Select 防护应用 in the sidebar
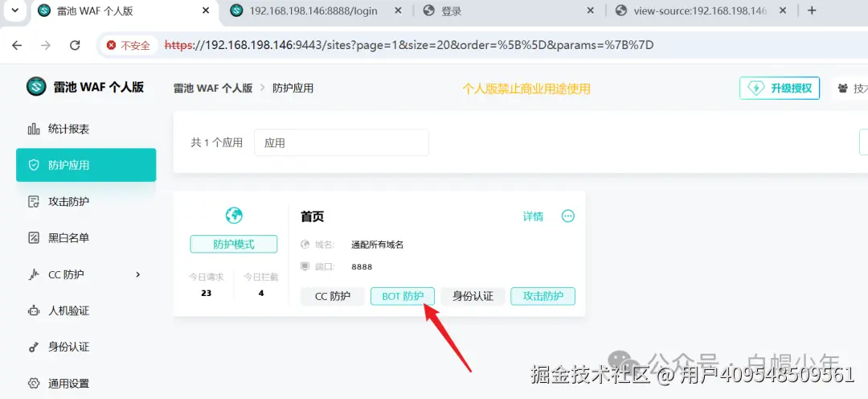 [86, 165]
